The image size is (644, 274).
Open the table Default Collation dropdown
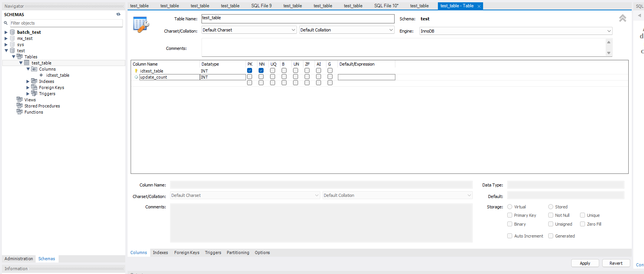(x=347, y=30)
